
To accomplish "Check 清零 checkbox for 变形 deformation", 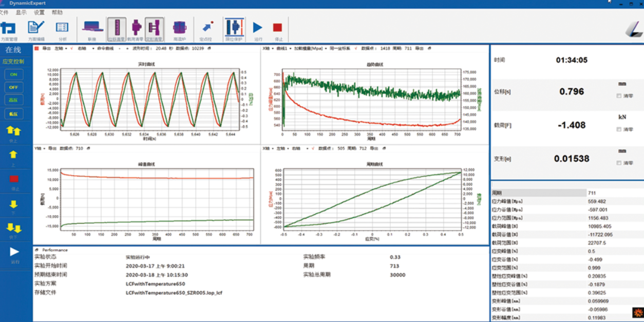I will pyautogui.click(x=619, y=163).
